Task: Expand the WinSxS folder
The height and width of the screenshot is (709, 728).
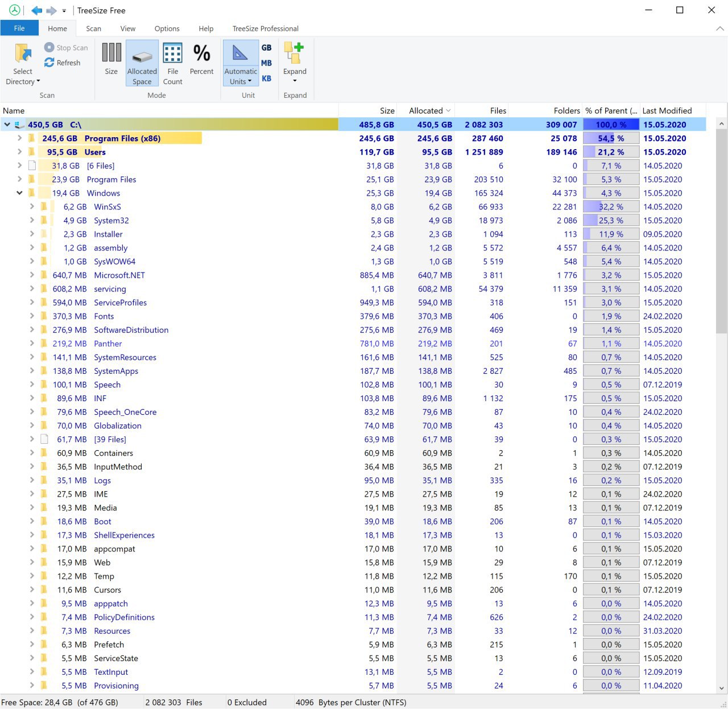Action: 32,207
